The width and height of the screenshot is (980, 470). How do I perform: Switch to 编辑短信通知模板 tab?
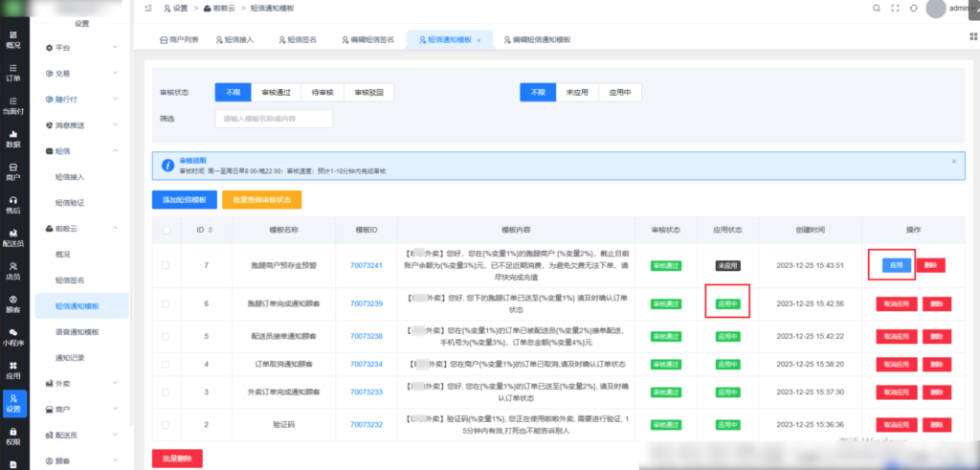click(x=538, y=40)
